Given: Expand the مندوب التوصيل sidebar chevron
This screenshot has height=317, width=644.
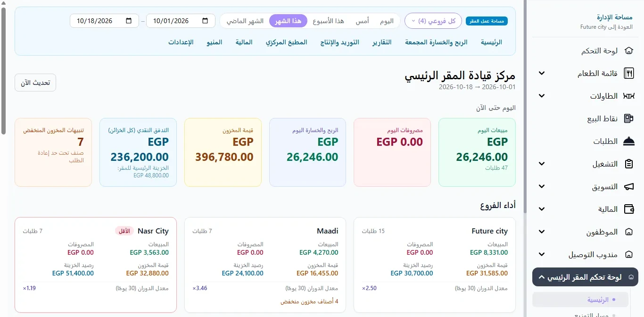Looking at the screenshot, I should 542,254.
